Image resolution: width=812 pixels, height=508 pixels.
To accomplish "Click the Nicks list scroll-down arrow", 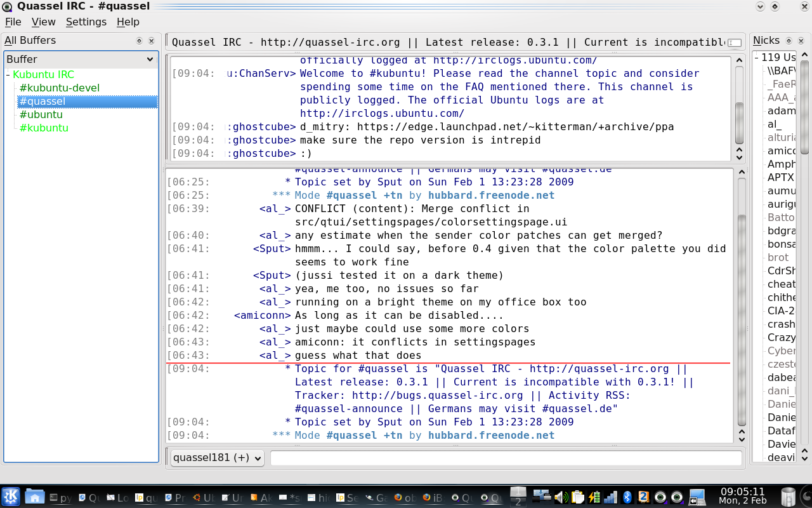I will click(804, 457).
